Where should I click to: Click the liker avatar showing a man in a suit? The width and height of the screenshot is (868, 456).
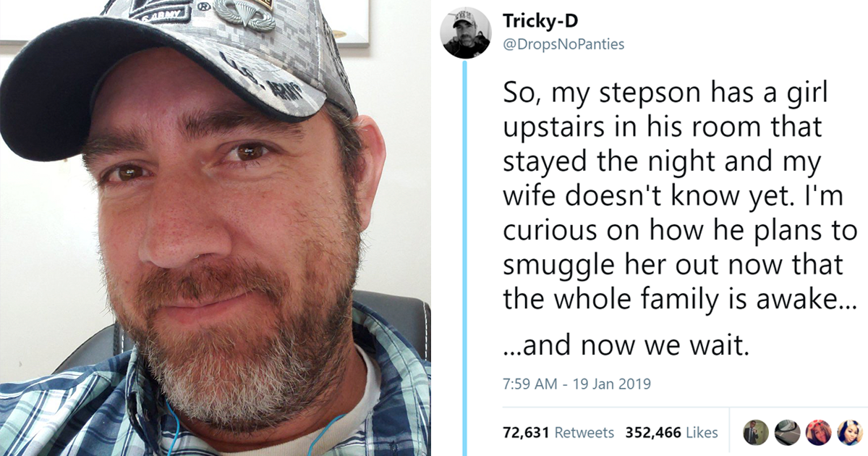[x=754, y=432]
